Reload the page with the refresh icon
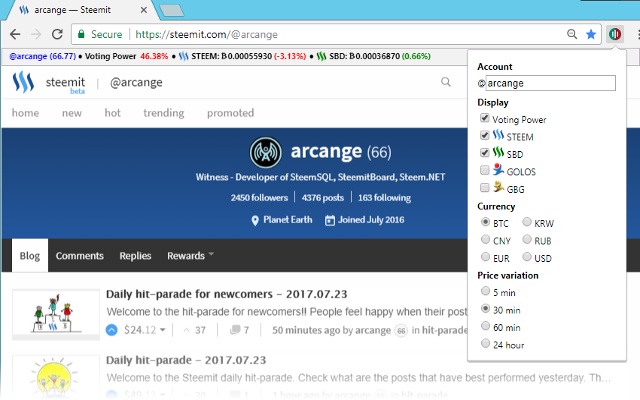The height and width of the screenshot is (400, 640). (57, 34)
